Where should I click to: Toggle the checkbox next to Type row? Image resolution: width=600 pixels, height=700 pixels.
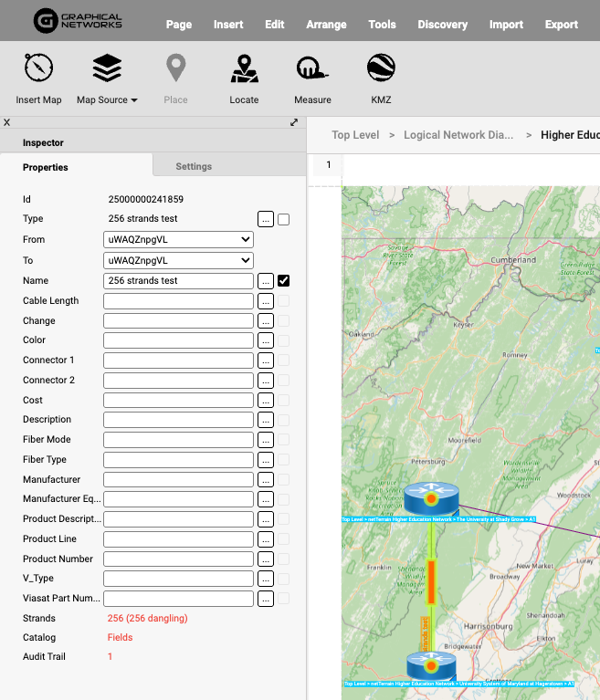coord(284,219)
